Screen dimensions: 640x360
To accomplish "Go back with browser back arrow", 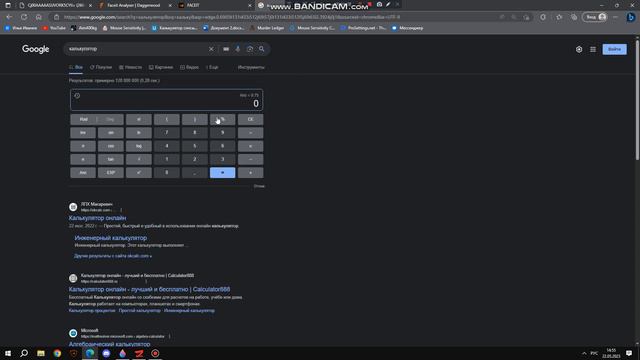I will point(9,17).
